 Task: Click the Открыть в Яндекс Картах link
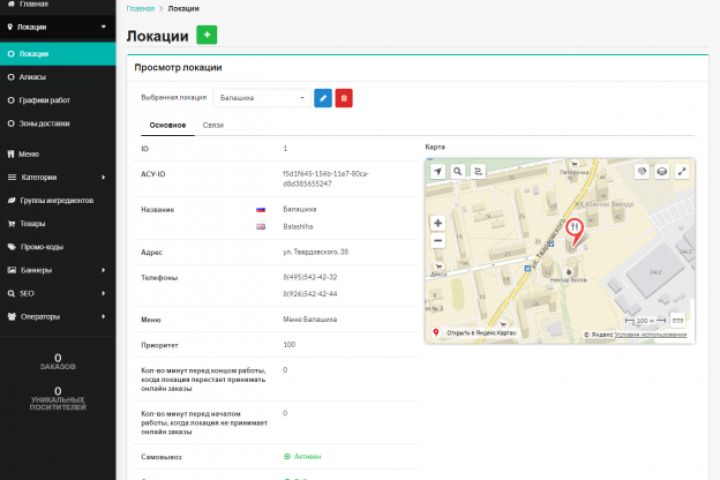coord(480,334)
